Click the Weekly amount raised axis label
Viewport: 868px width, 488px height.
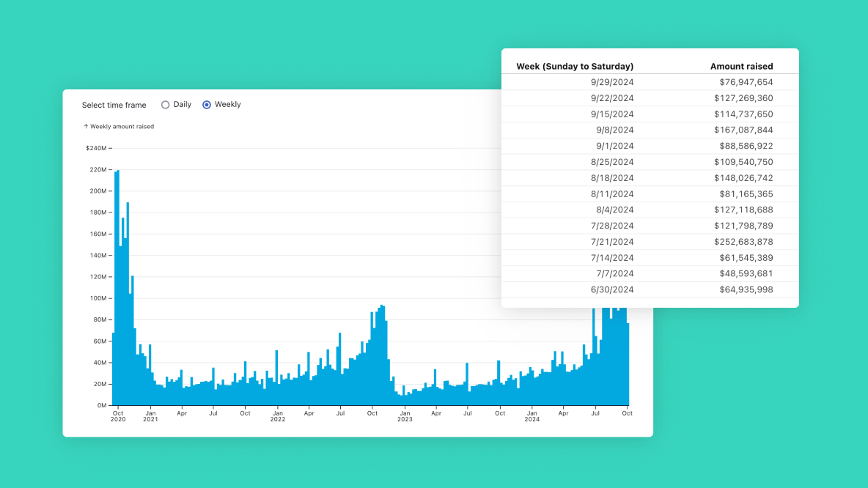[x=117, y=126]
